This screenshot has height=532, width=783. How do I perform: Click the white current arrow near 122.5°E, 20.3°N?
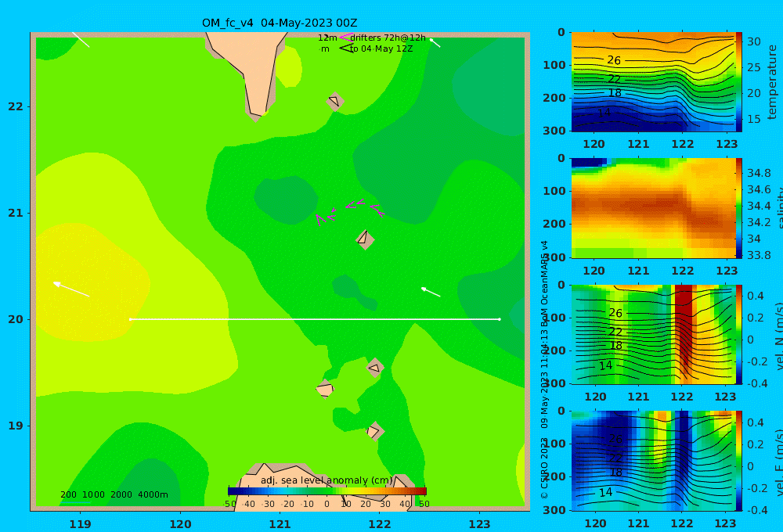431,292
